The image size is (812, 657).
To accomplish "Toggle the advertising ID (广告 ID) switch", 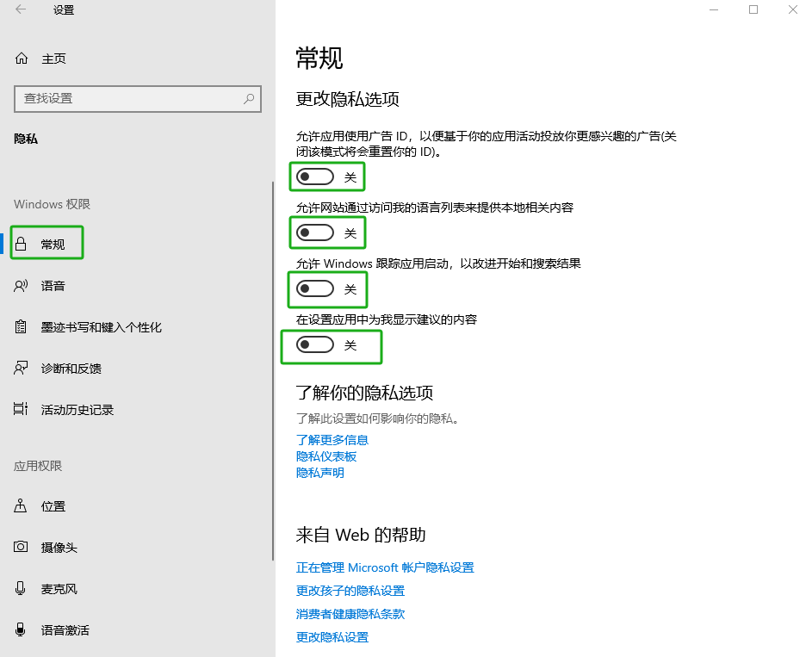I will coord(315,177).
